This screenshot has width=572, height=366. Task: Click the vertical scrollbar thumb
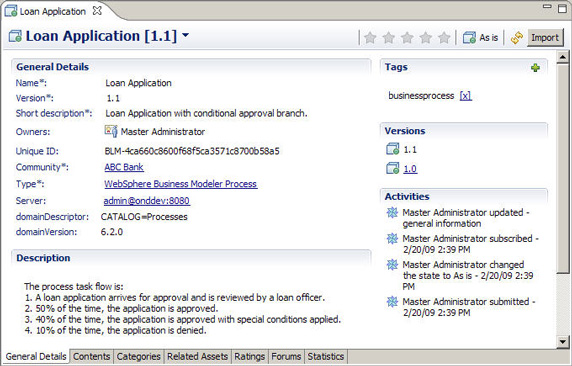[x=563, y=168]
